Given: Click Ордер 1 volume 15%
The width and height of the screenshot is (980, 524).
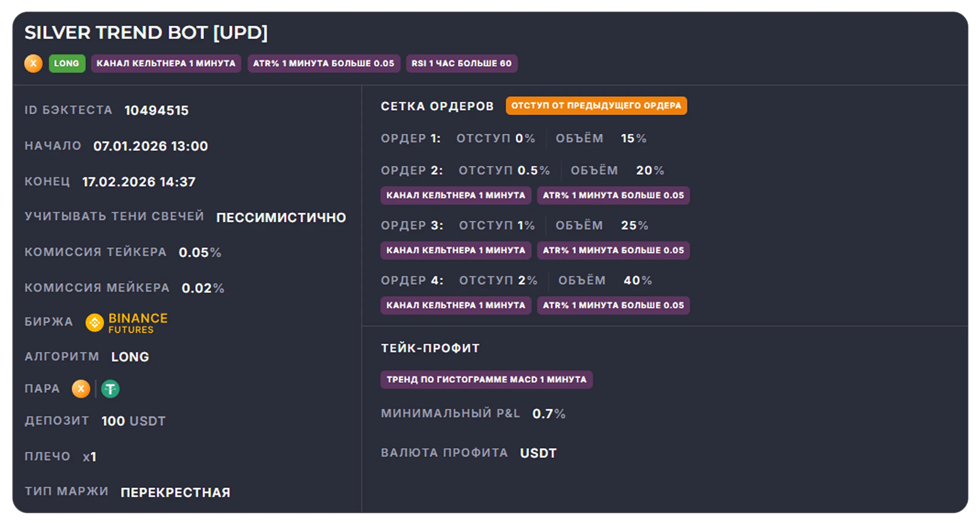Looking at the screenshot, I should 634,138.
